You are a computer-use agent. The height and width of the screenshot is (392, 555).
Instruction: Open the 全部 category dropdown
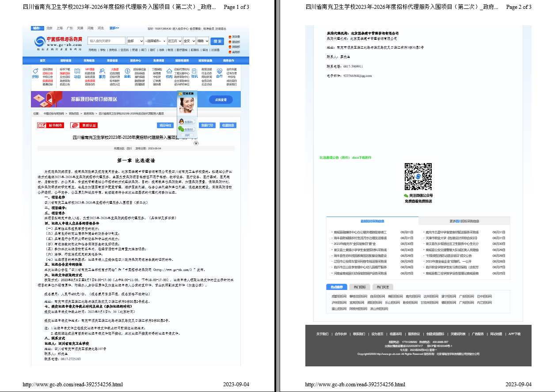pos(135,41)
